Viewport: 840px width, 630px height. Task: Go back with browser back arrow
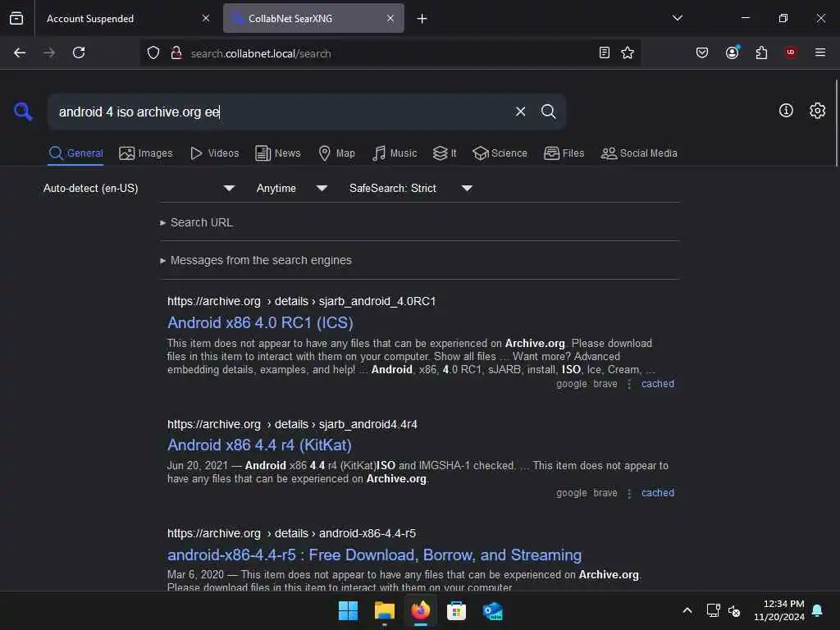[x=20, y=52]
